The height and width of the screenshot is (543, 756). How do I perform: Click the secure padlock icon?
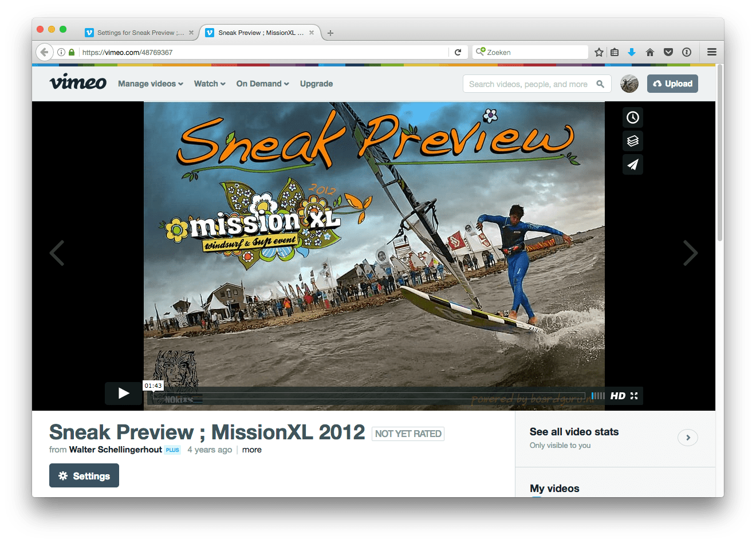[72, 52]
